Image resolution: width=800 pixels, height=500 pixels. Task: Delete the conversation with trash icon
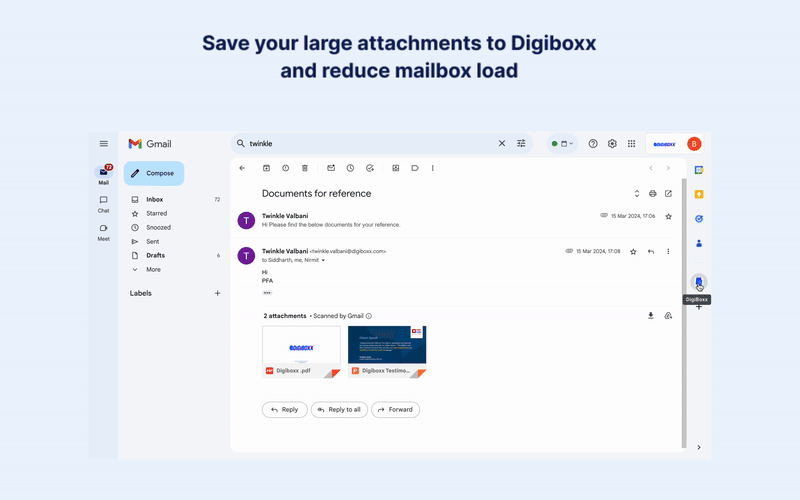(x=305, y=168)
